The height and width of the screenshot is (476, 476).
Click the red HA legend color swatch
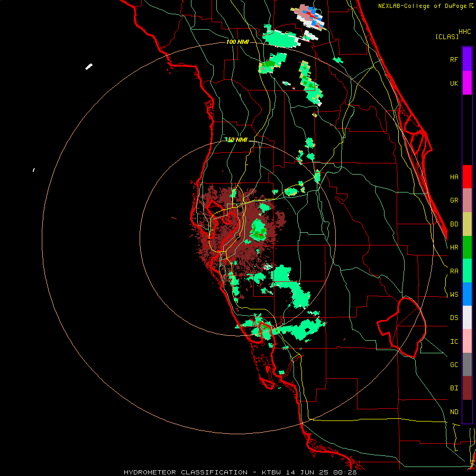pos(467,177)
